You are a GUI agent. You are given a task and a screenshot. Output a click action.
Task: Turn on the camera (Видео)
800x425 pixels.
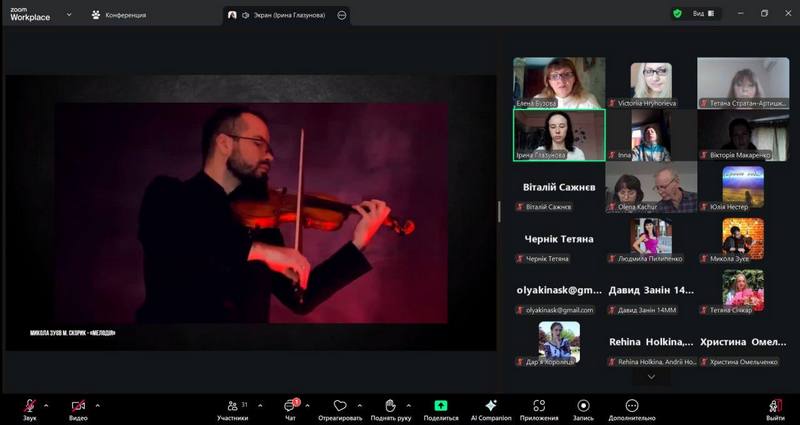tap(78, 407)
